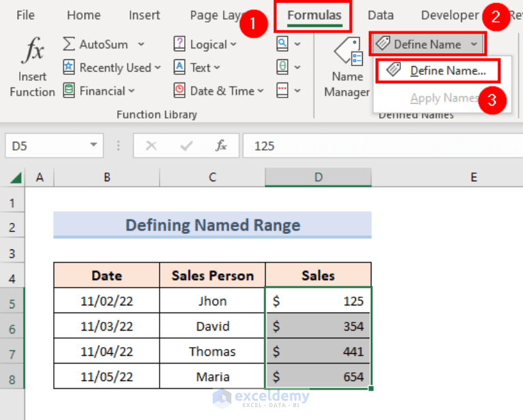Click the cell containing 'Jhon'

pyautogui.click(x=213, y=301)
